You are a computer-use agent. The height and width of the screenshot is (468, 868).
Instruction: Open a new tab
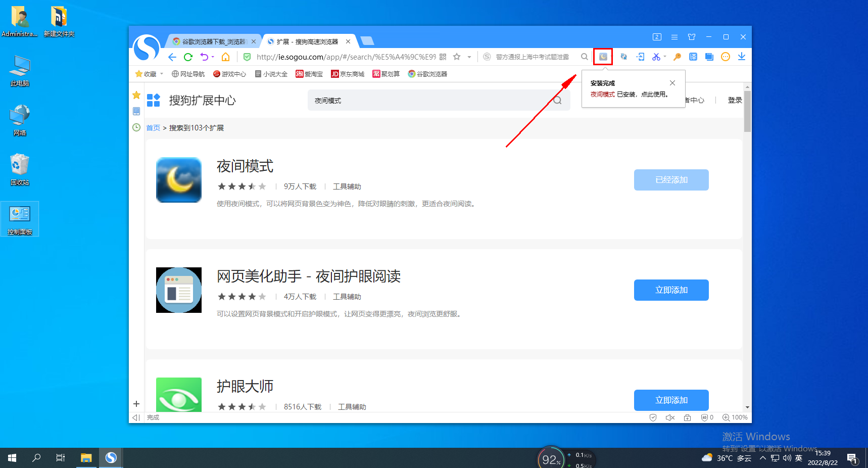[367, 41]
